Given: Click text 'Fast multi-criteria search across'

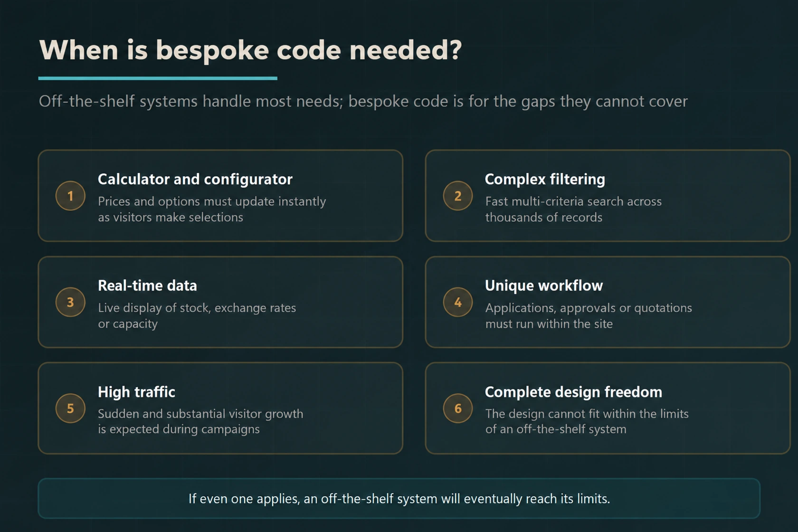Looking at the screenshot, I should pyautogui.click(x=573, y=201).
